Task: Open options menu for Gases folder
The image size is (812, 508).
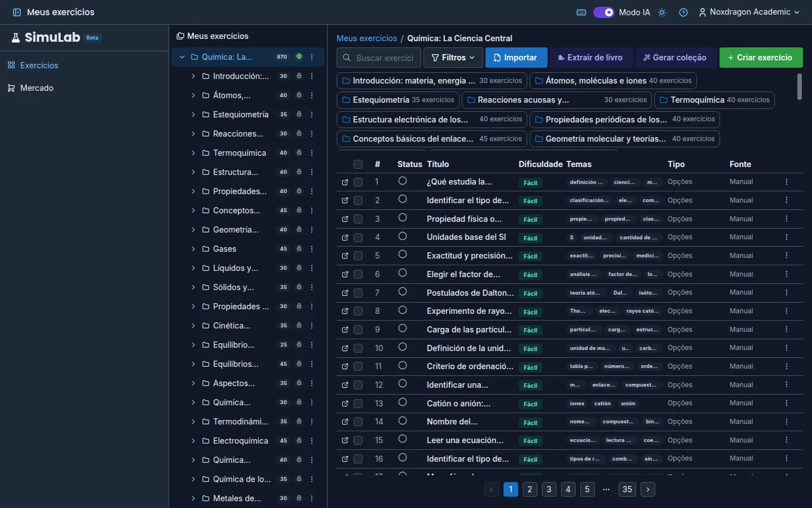Action: [312, 249]
